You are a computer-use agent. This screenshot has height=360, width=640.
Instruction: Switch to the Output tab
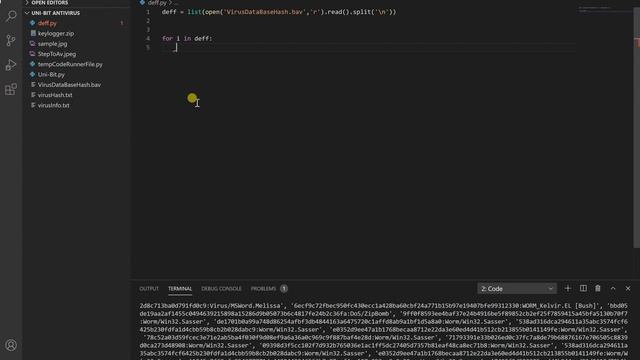click(149, 289)
